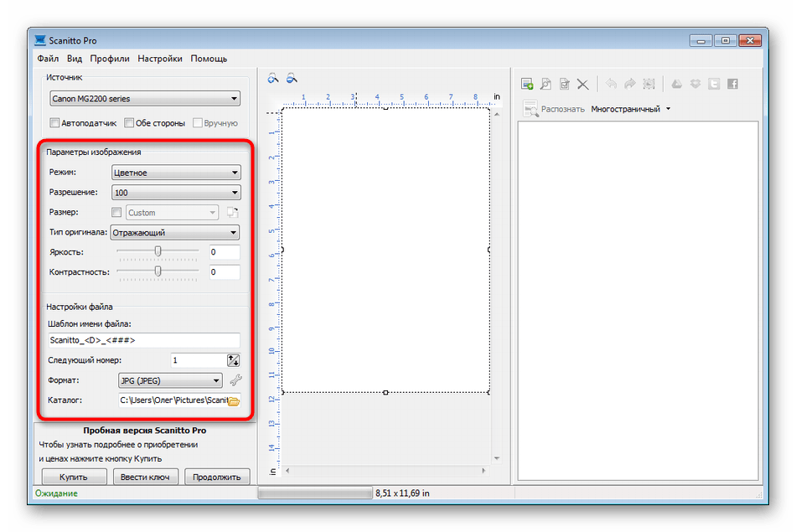
Task: Click the add scanned image icon
Action: (527, 84)
